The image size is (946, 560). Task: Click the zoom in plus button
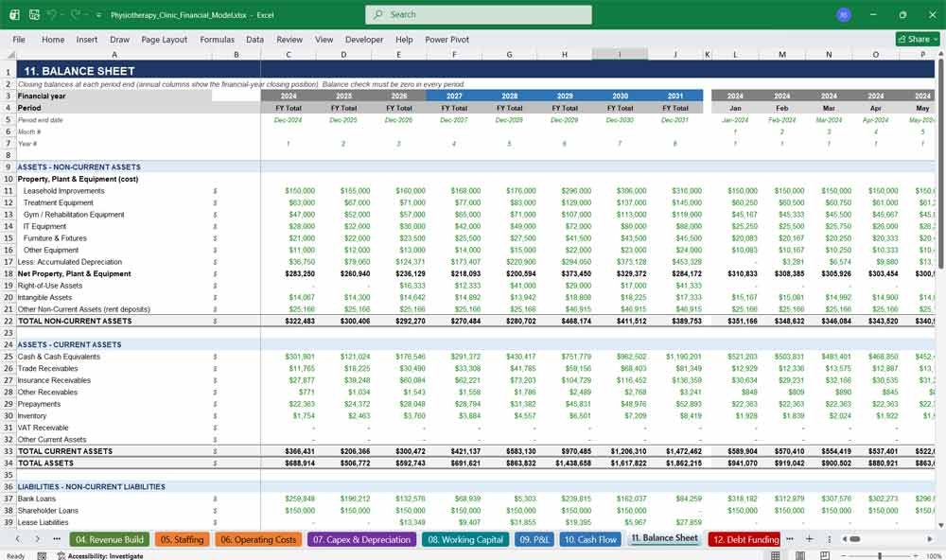point(916,555)
